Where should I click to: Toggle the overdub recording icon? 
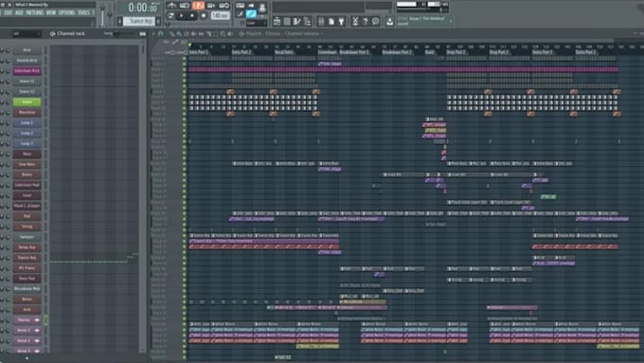pos(211,6)
